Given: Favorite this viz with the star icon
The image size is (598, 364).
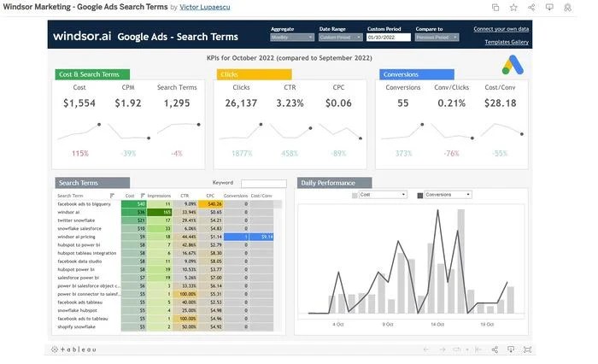Looking at the screenshot, I should coord(513,7).
